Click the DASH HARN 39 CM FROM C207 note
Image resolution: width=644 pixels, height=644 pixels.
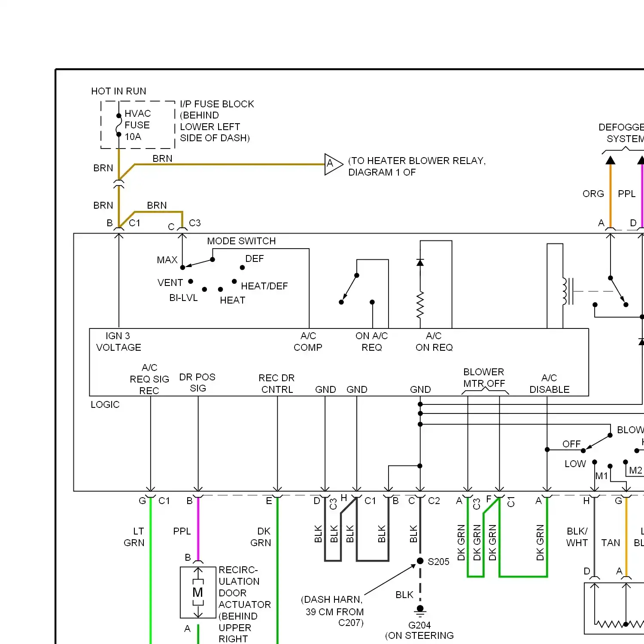[x=332, y=611]
